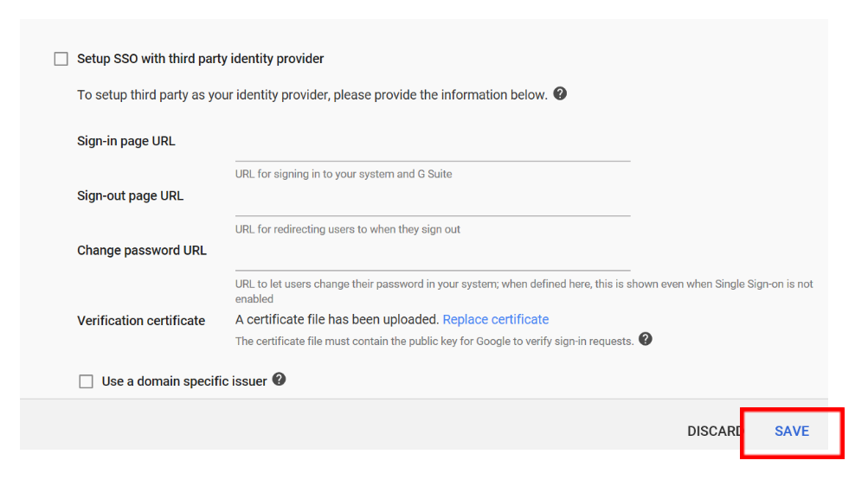Viewport: 868px width, 486px height.
Task: Click into the Sign-out page URL field
Action: point(433,202)
